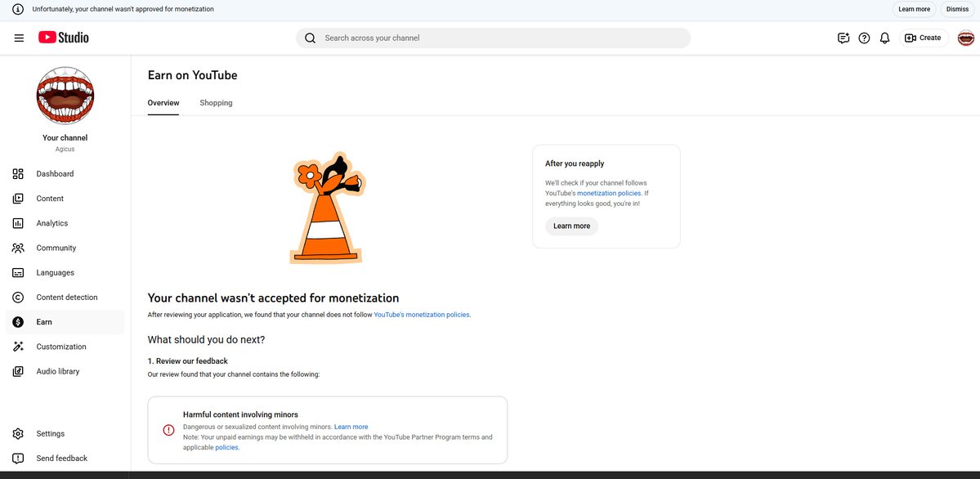Click the Audio library icon
Image resolution: width=980 pixels, height=479 pixels.
pos(18,371)
